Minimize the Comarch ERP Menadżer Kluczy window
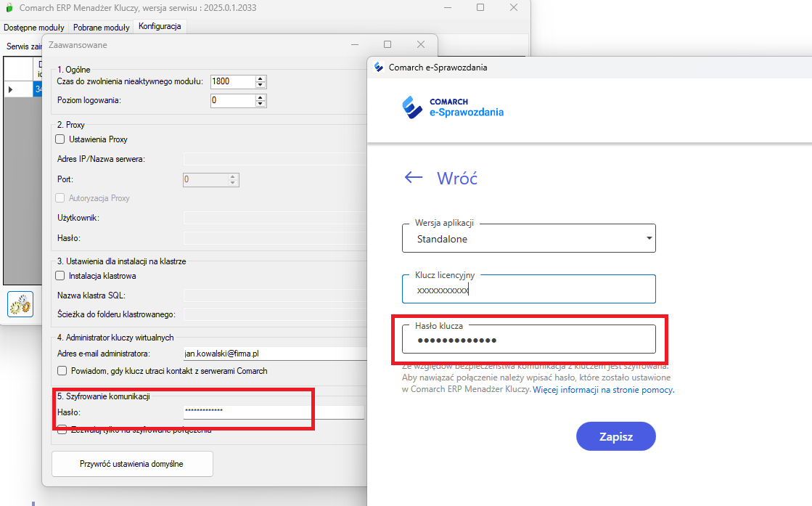 click(x=448, y=7)
